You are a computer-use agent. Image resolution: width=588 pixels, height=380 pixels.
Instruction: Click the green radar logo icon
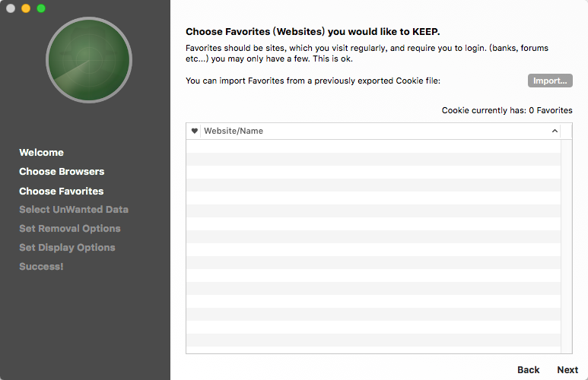[89, 60]
